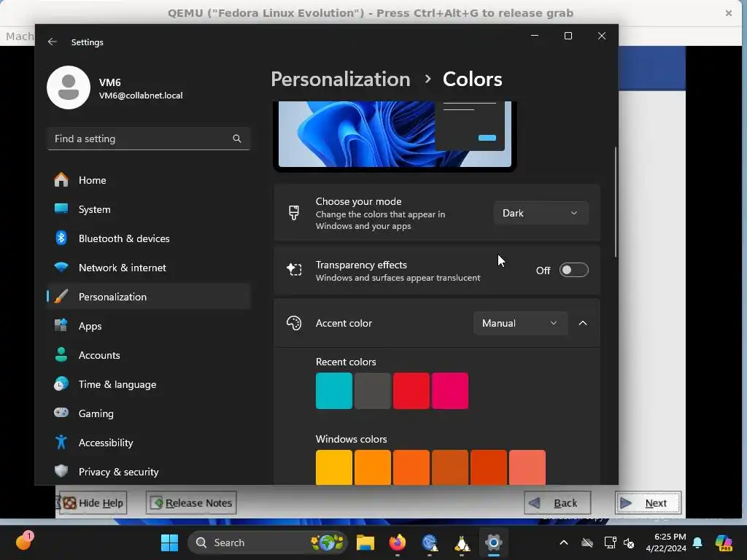
Task: Open Bluetooth & devices settings
Action: coord(149,238)
